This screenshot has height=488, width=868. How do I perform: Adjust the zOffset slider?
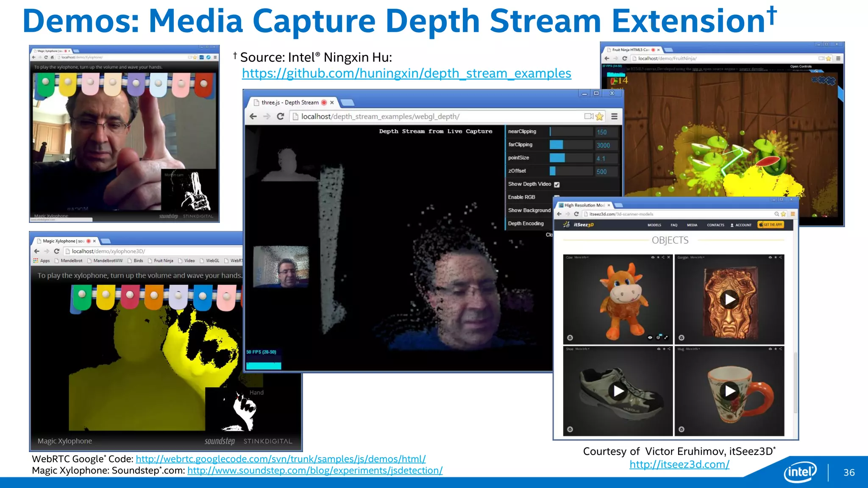(571, 171)
